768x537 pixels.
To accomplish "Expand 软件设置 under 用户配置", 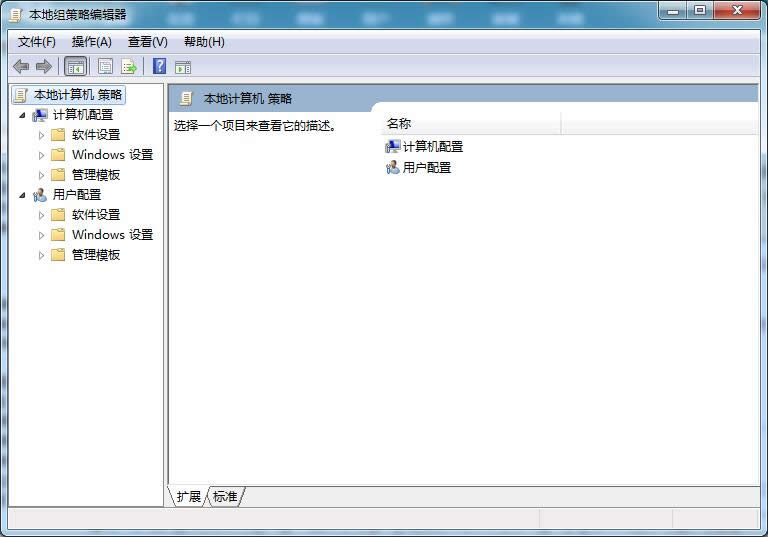I will click(x=41, y=215).
